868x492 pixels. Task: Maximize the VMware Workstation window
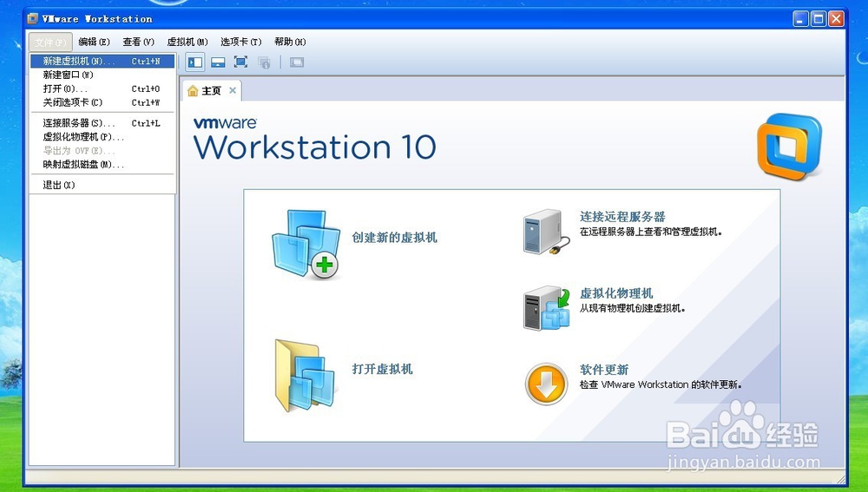click(x=819, y=19)
